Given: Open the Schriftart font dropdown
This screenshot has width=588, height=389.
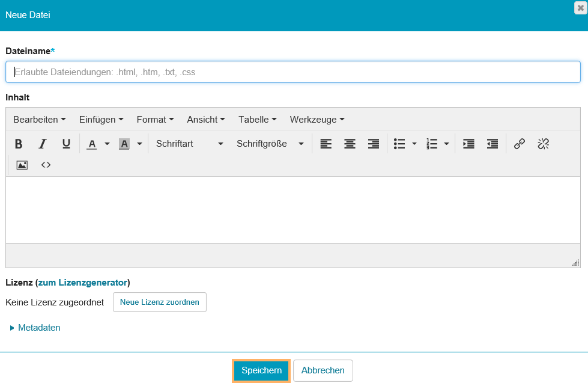Looking at the screenshot, I should tap(189, 144).
